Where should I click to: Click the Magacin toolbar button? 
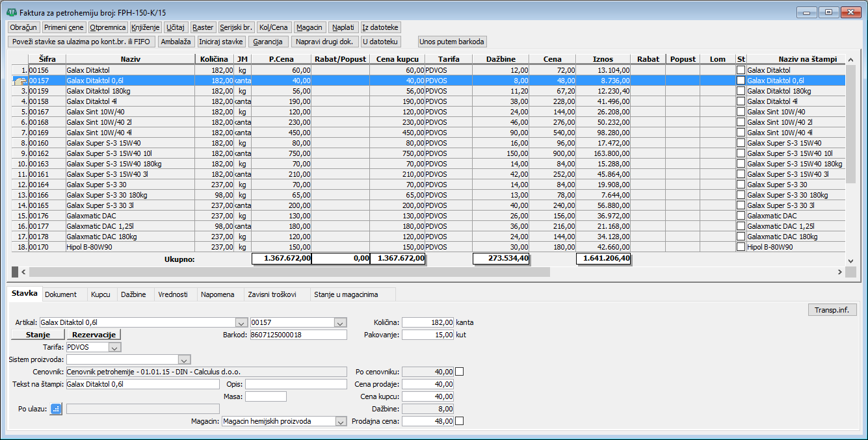click(x=309, y=27)
